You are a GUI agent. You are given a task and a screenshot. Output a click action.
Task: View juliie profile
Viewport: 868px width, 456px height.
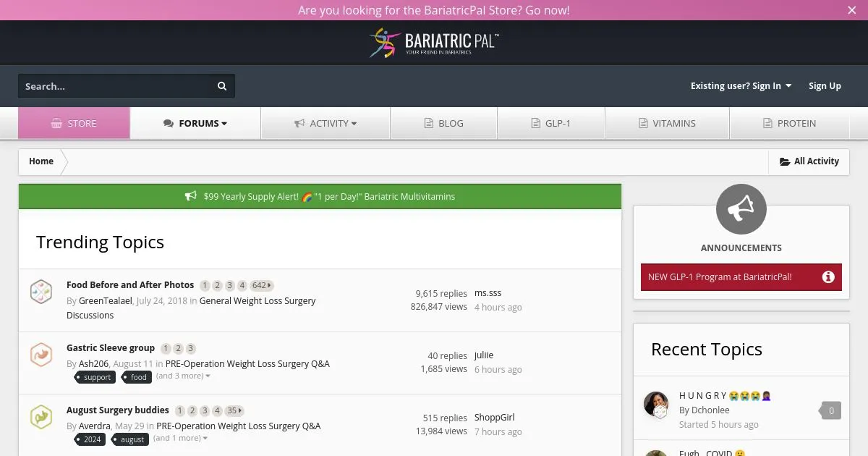484,355
